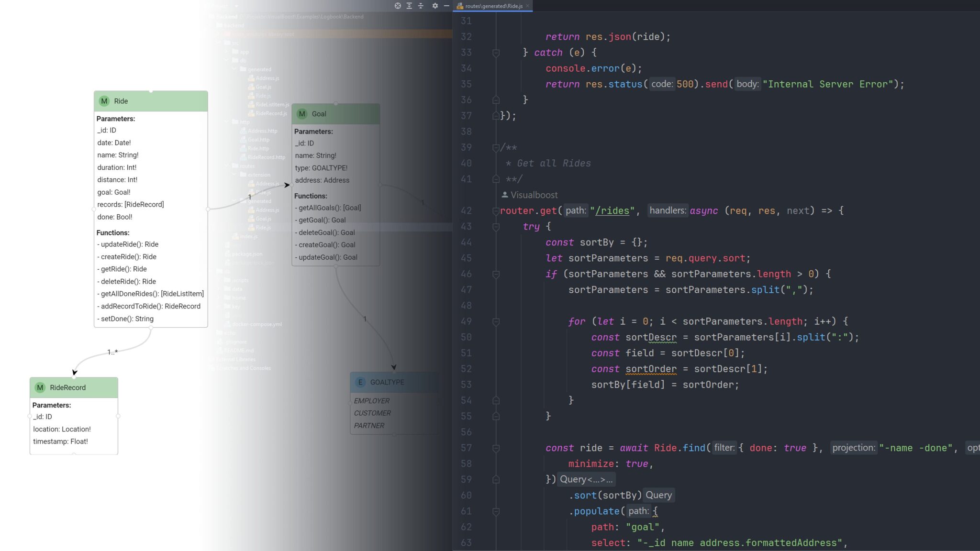Click the M badge on Goal model
980x551 pixels.
click(302, 114)
